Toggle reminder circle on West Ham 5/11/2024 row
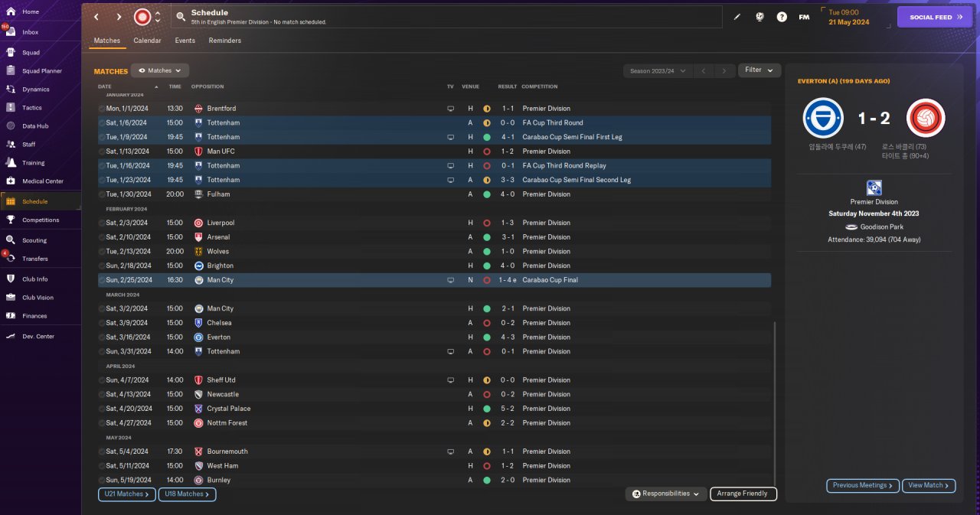Image resolution: width=980 pixels, height=515 pixels. pyautogui.click(x=102, y=466)
